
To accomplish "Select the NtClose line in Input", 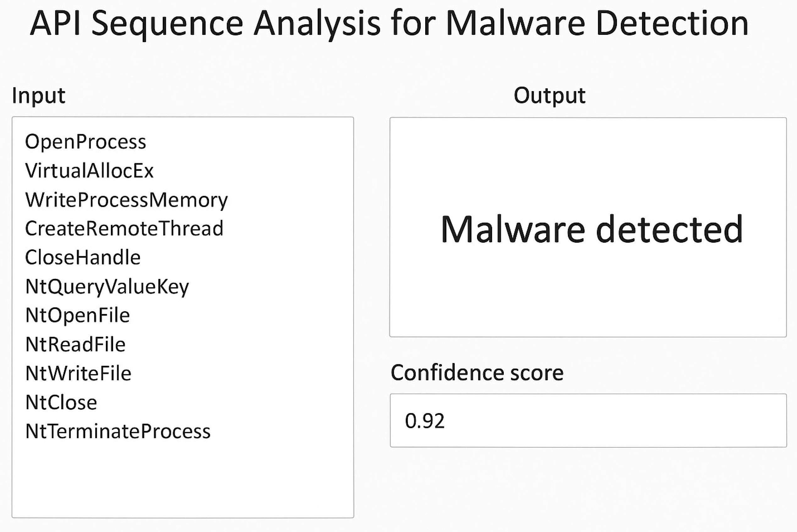I will [61, 403].
